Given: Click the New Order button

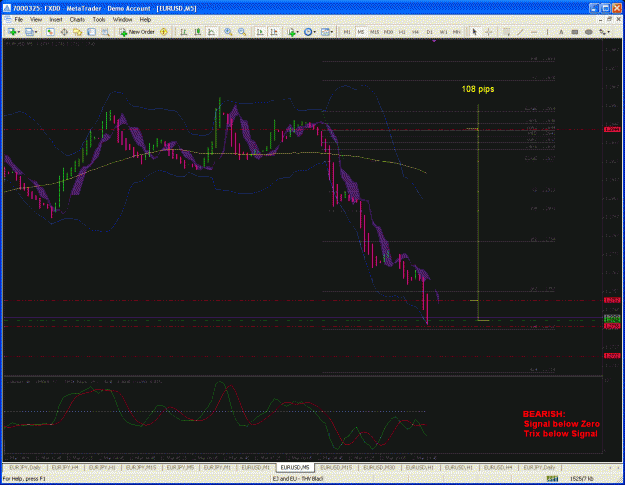Looking at the screenshot, I should tap(137, 32).
